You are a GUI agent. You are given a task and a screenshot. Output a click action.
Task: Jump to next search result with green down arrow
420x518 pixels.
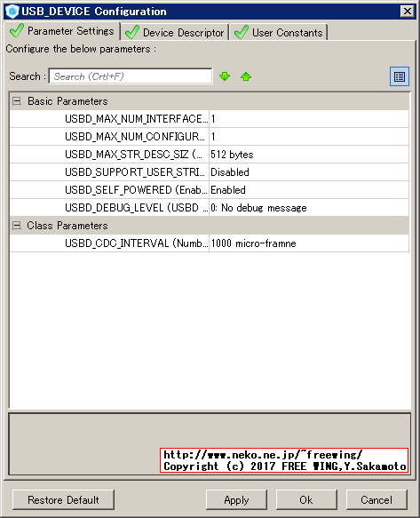pos(225,76)
